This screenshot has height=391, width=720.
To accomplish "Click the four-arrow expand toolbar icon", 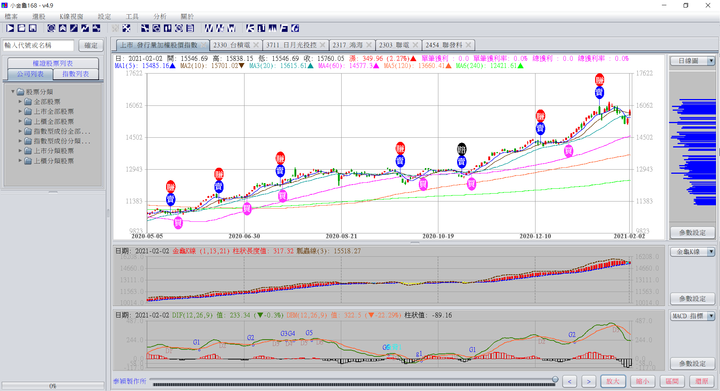I will point(126,28).
